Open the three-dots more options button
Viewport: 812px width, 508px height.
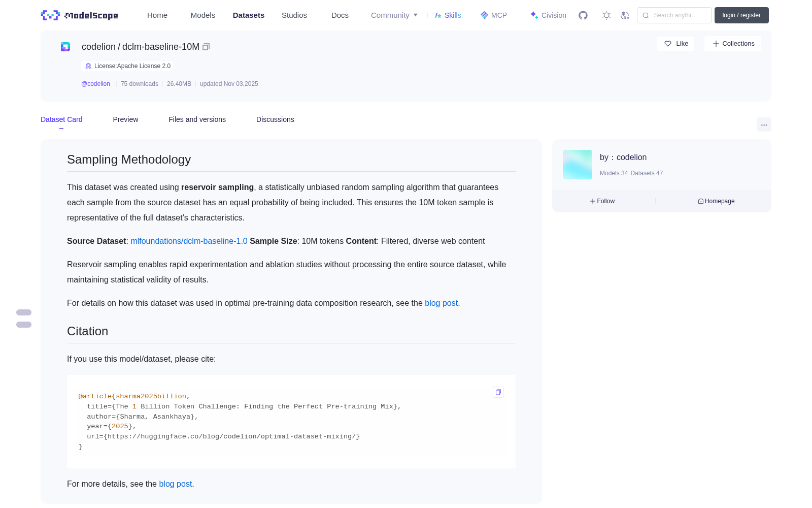point(764,124)
